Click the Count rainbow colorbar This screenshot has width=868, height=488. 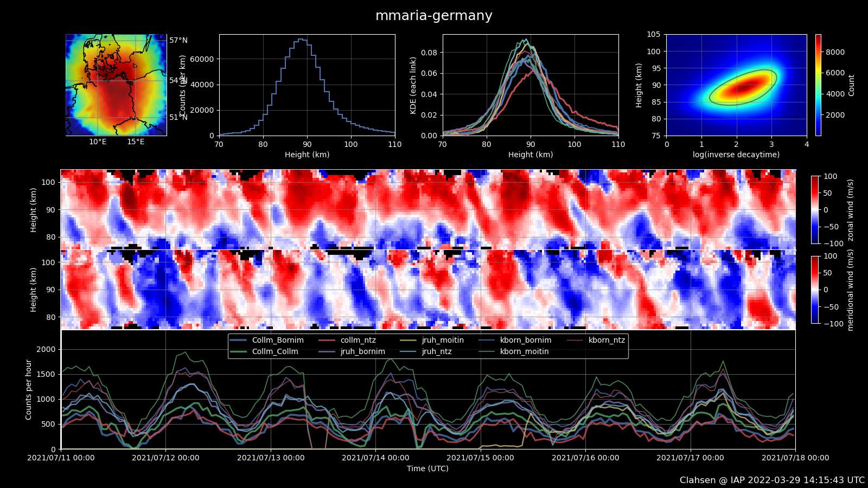pos(818,85)
